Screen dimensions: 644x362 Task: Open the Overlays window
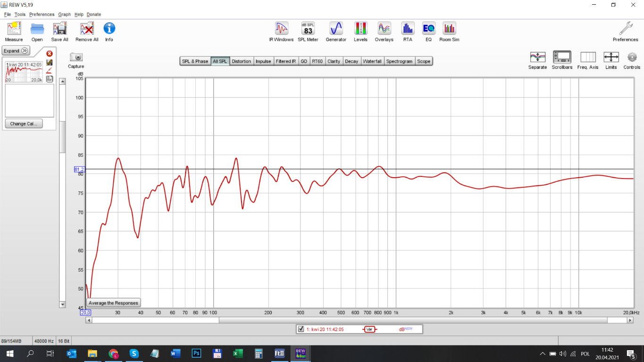[384, 28]
